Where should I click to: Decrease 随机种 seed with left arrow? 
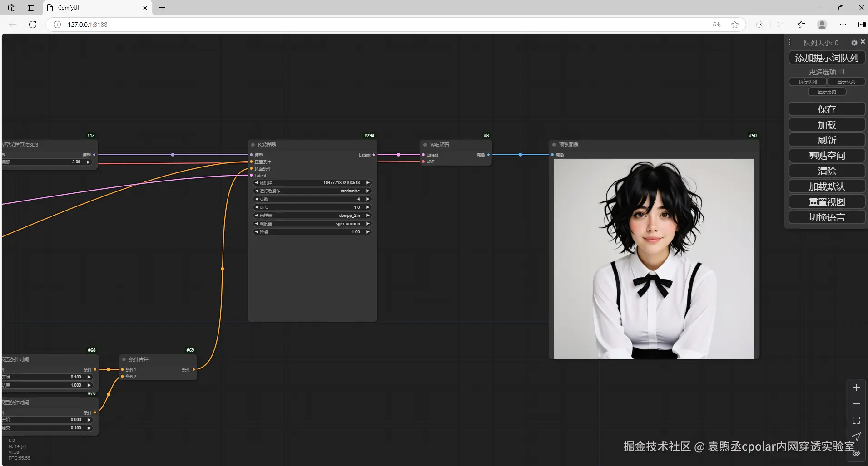257,183
